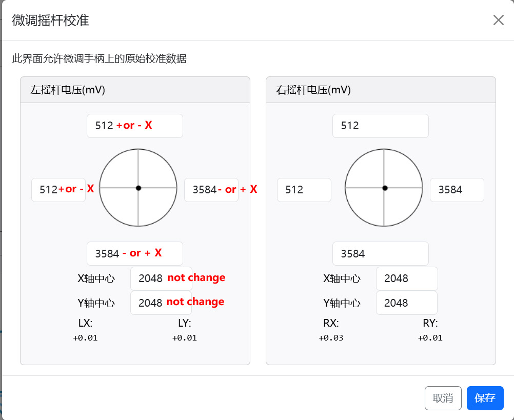This screenshot has width=514, height=420.
Task: Click right stick right voltage field 3584
Action: pos(457,190)
